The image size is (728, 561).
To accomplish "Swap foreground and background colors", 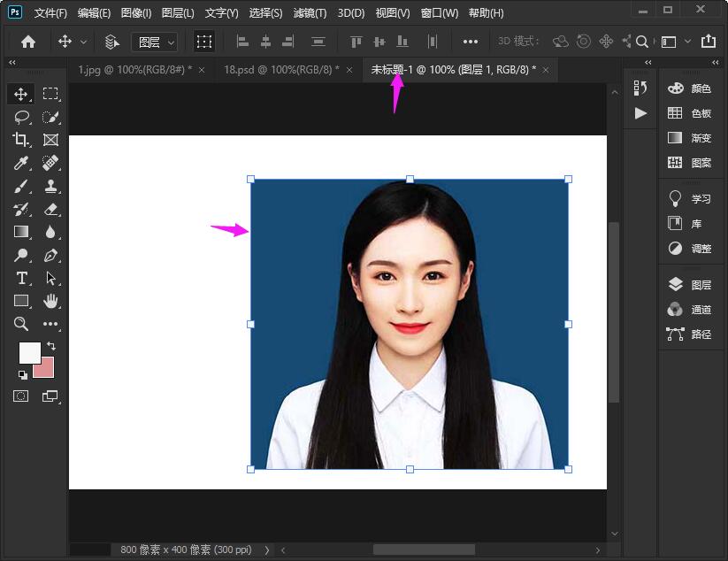I will point(51,345).
